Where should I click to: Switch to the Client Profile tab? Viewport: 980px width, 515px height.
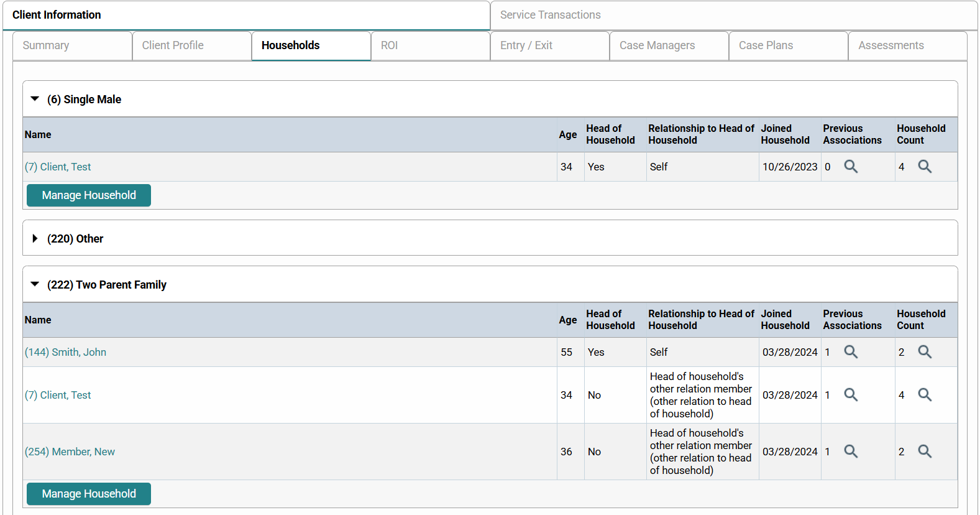(173, 45)
